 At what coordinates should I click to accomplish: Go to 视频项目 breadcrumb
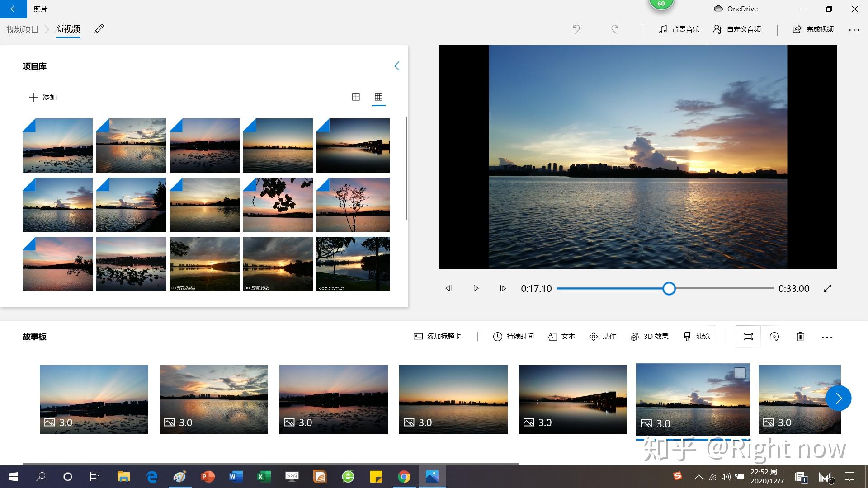click(x=23, y=29)
